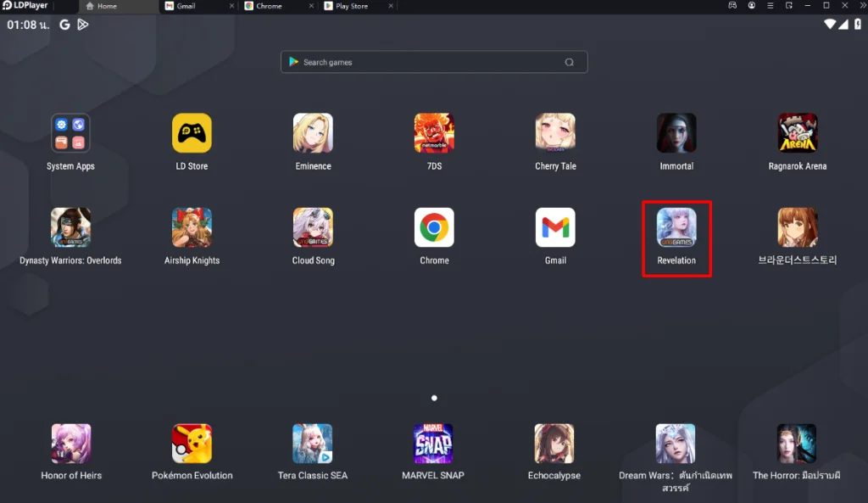The width and height of the screenshot is (868, 503).
Task: Launch Dynasty Warriors: Overlords
Action: pyautogui.click(x=70, y=227)
